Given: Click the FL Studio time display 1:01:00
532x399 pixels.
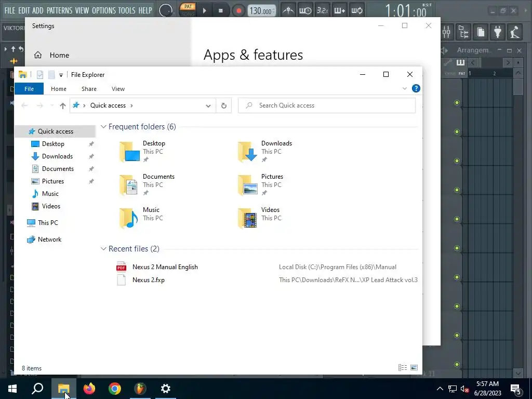Looking at the screenshot, I should [x=406, y=11].
